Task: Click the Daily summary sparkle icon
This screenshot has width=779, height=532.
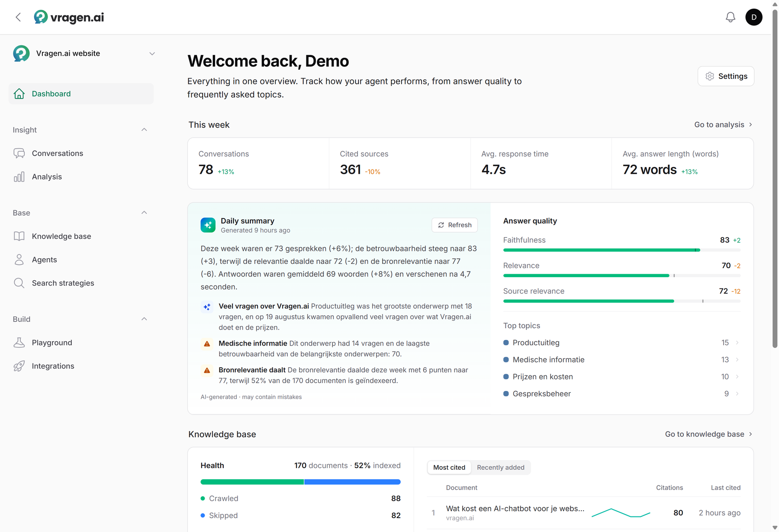Action: coord(208,225)
